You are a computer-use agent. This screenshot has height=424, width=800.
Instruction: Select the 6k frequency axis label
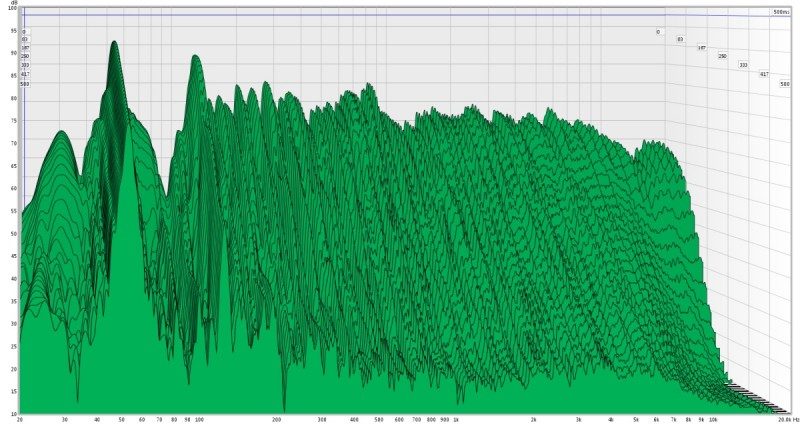coord(656,419)
